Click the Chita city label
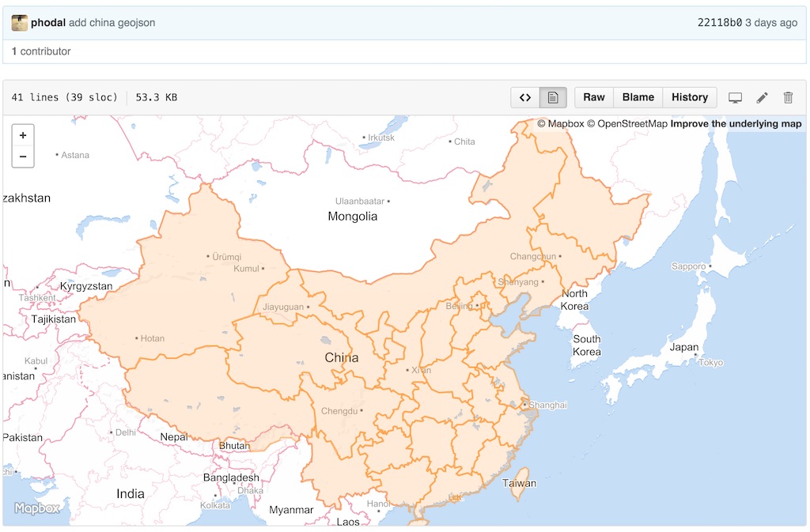Viewport: 810px width, 532px height. click(x=464, y=142)
